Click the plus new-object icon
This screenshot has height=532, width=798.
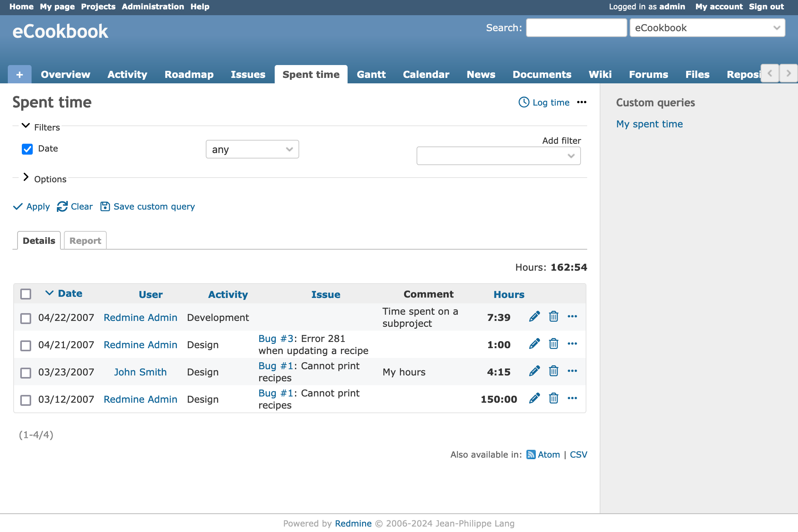[x=19, y=74]
